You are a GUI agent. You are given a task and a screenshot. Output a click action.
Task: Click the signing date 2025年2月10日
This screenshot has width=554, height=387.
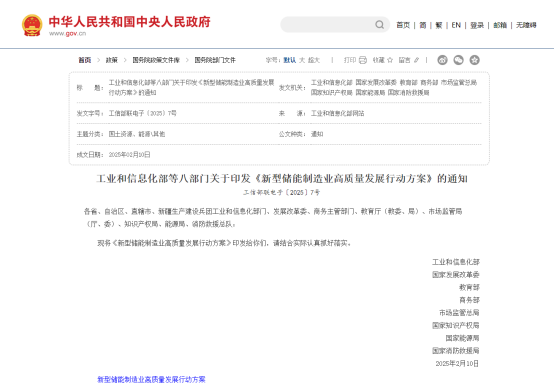pos(457,363)
